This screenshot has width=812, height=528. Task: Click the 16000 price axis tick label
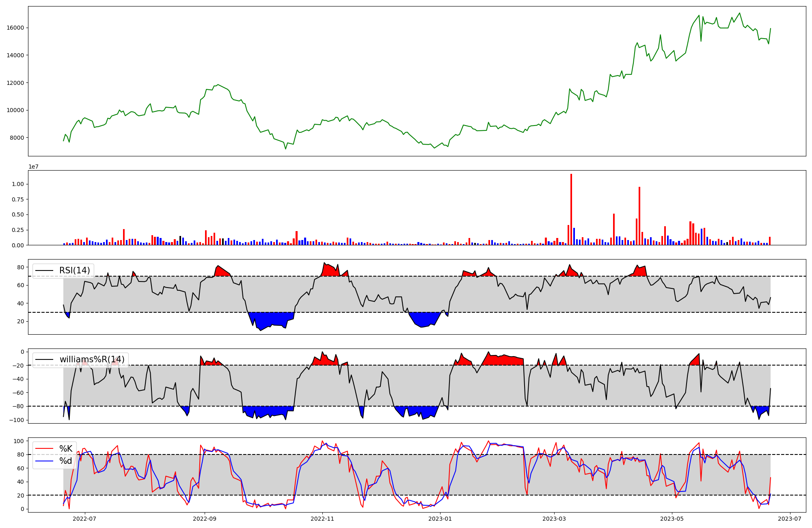(15, 28)
